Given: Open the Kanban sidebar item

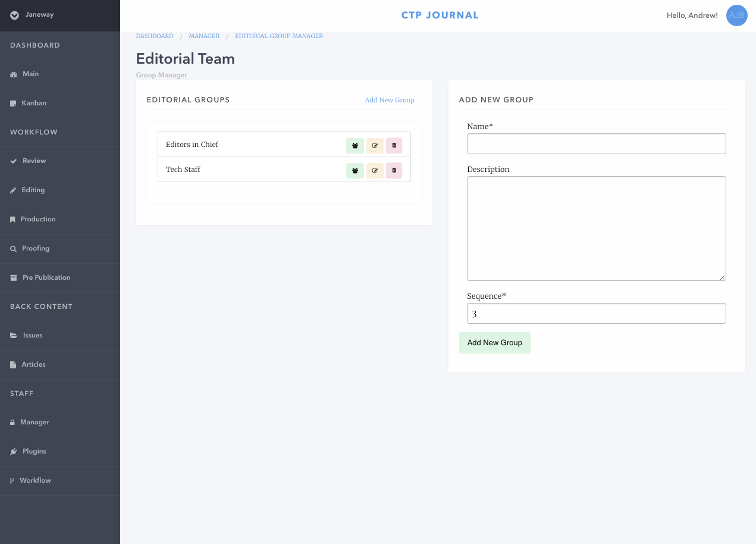Looking at the screenshot, I should 34,104.
